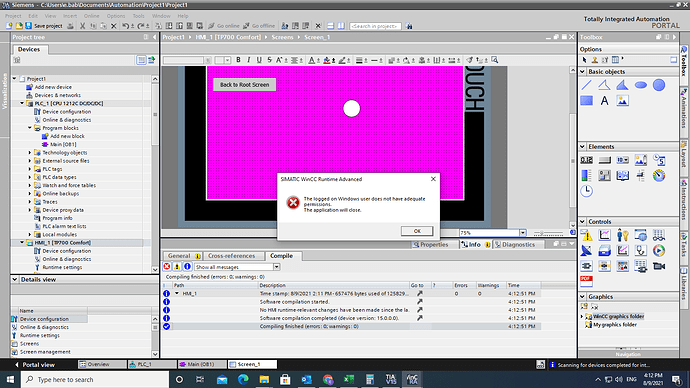Select the Text field A object
Image resolution: width=690 pixels, height=388 pixels.
point(605,101)
